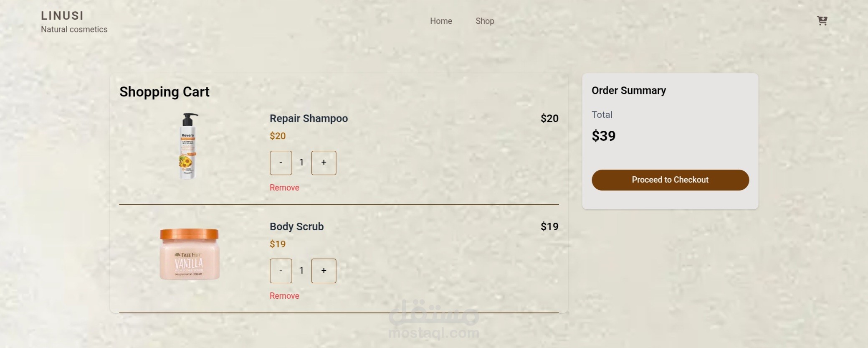Open the shopping cart icon
868x348 pixels.
822,20
